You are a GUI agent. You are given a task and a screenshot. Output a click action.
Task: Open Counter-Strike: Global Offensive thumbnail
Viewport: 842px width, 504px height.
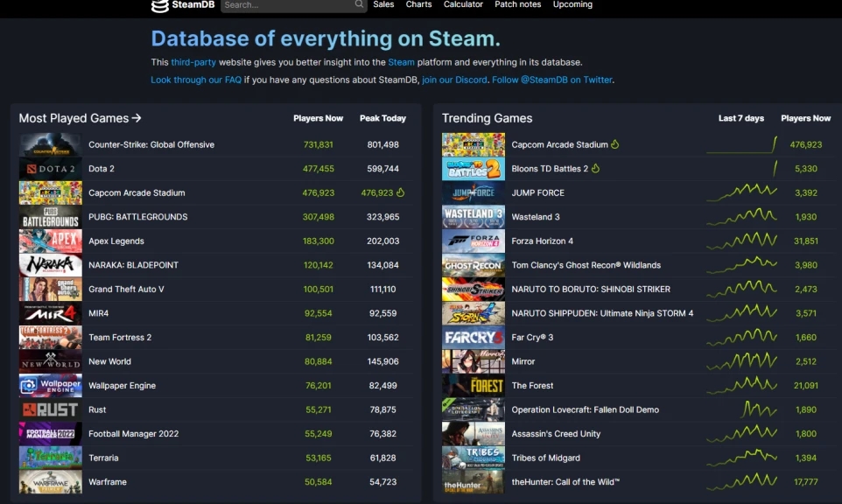tap(51, 144)
